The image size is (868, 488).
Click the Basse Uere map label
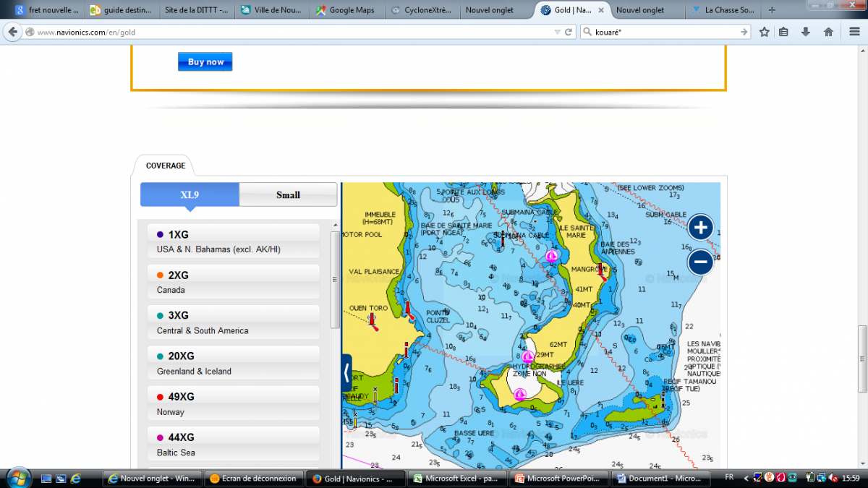474,433
